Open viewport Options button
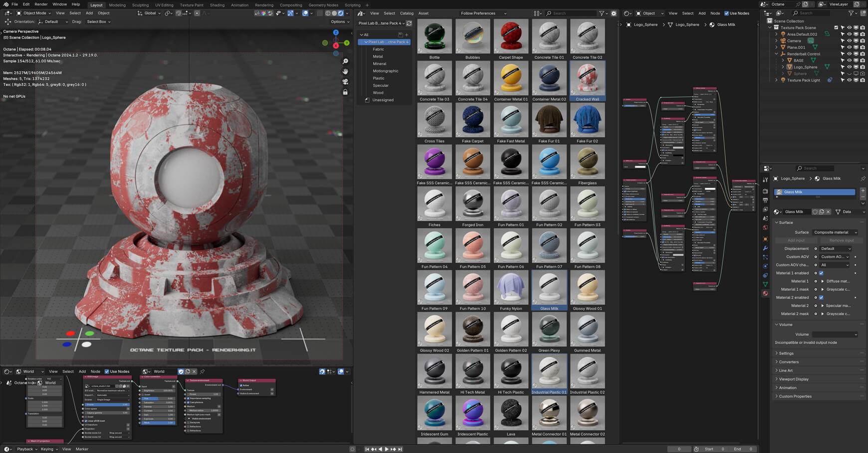The image size is (868, 453). (x=340, y=22)
